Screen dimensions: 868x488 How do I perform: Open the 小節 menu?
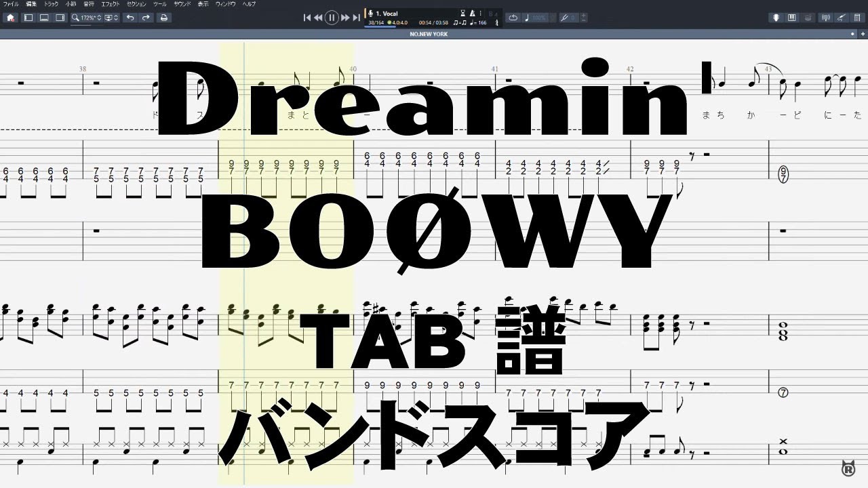(x=71, y=4)
